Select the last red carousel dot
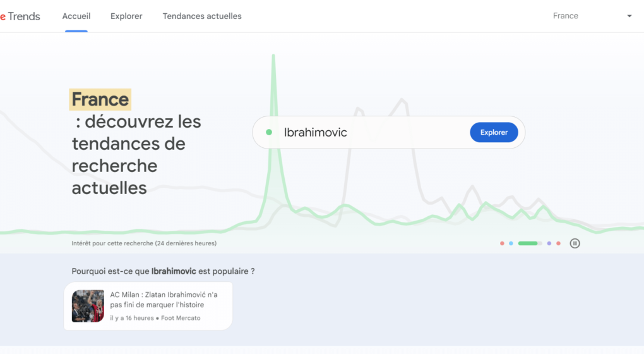This screenshot has width=644, height=354. pyautogui.click(x=558, y=243)
